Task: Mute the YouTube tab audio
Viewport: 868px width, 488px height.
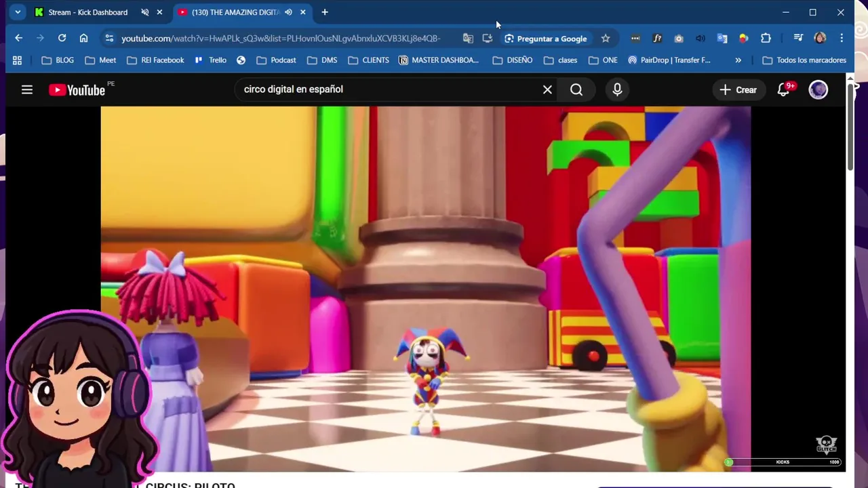Action: point(288,12)
